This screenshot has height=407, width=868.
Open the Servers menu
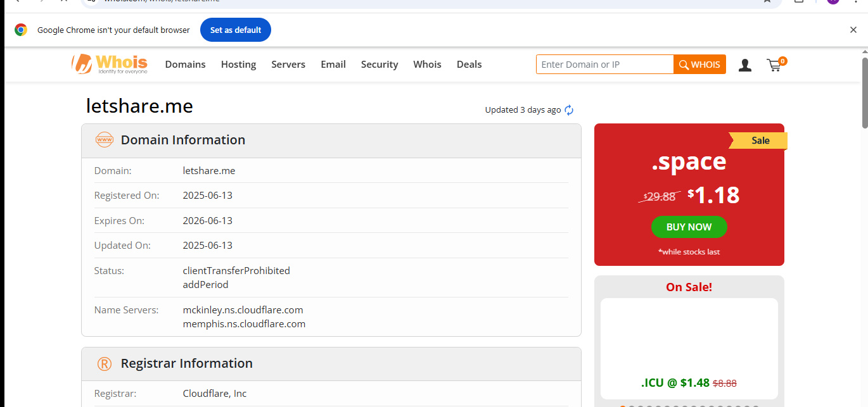[288, 65]
